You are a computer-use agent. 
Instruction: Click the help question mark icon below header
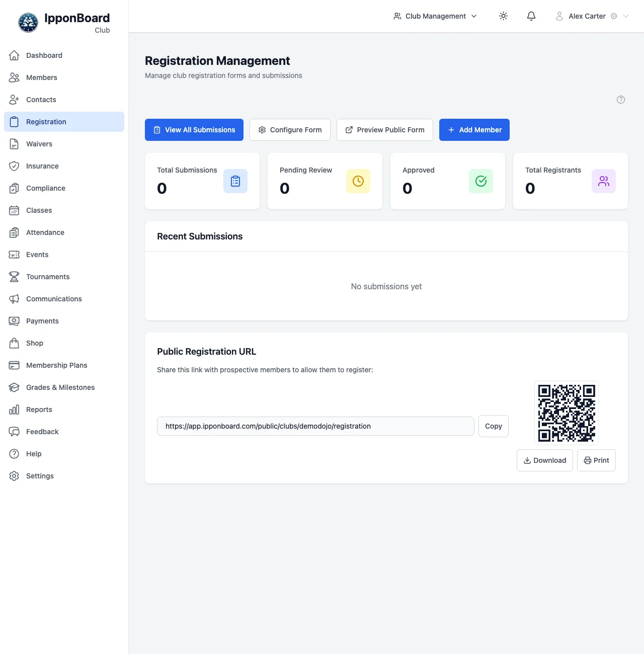621,100
